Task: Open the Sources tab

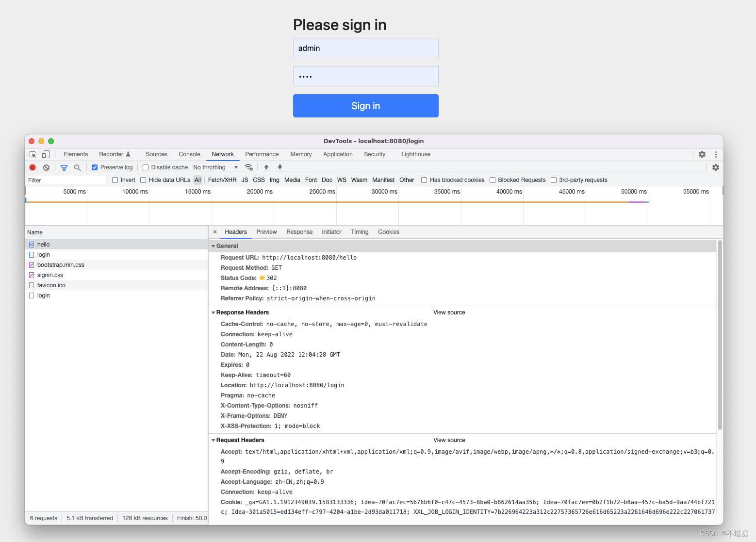Action: tap(156, 154)
